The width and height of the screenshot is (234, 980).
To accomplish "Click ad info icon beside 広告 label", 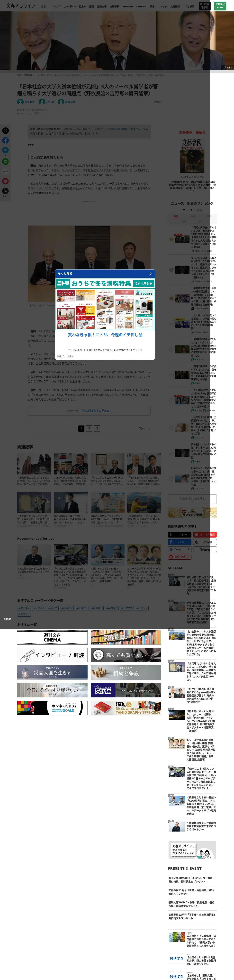I will coord(64,356).
